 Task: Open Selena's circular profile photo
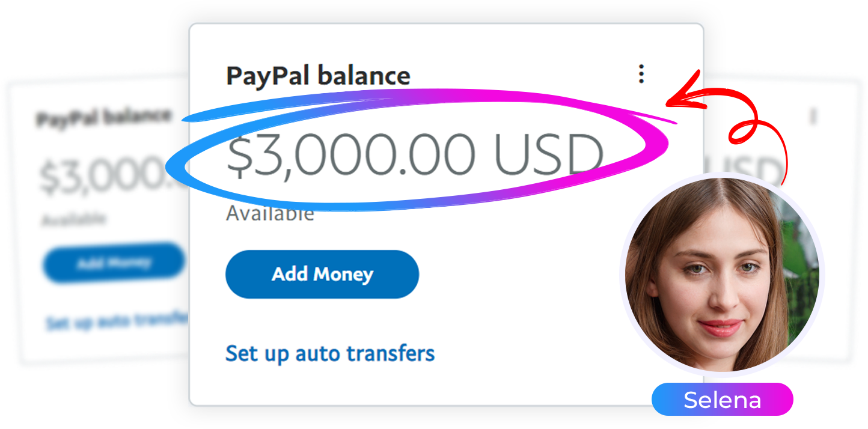[722, 274]
